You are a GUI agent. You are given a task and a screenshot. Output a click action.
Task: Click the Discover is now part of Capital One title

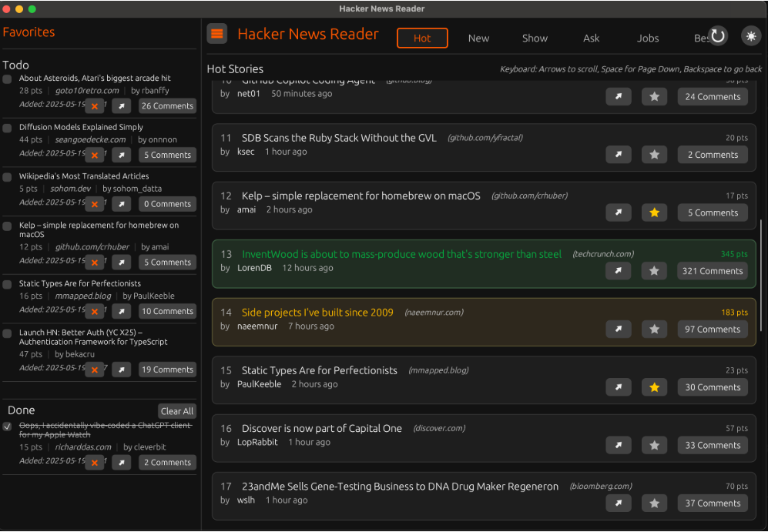pos(322,428)
